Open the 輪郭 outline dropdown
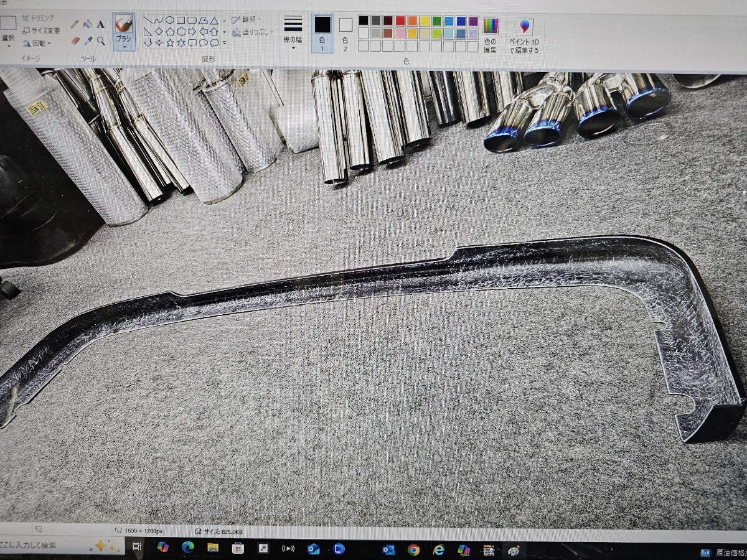The height and width of the screenshot is (560, 747). 247,19
